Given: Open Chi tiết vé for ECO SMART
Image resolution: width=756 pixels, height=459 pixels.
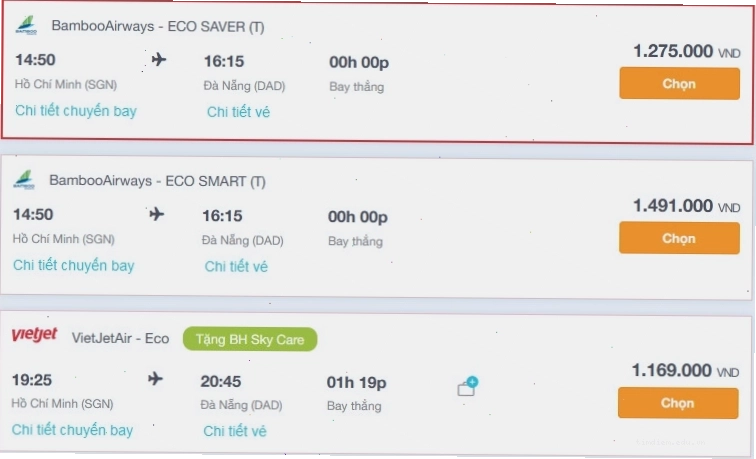Looking at the screenshot, I should [236, 267].
